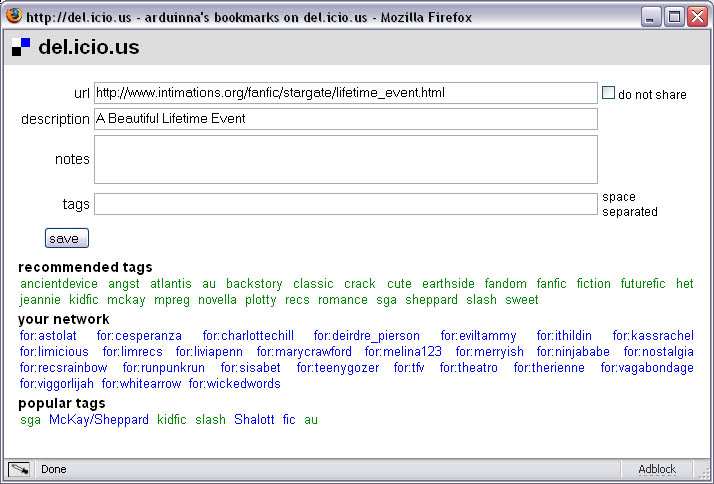Image resolution: width=714 pixels, height=484 pixels.
Task: Open the Adblock status bar item
Action: [657, 469]
